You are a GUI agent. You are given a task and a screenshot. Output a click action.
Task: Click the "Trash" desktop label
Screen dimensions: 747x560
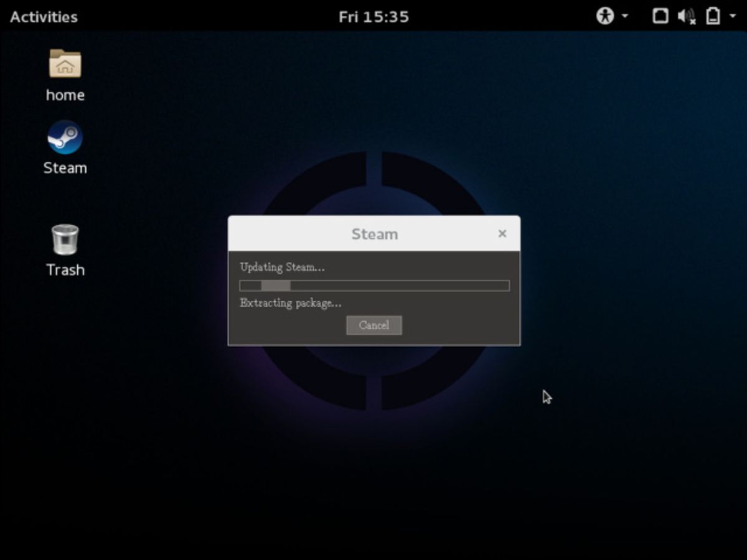point(65,270)
